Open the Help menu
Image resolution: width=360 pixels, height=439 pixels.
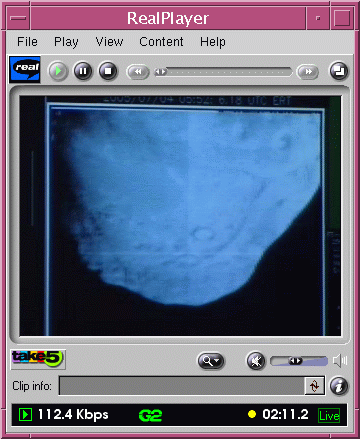213,42
